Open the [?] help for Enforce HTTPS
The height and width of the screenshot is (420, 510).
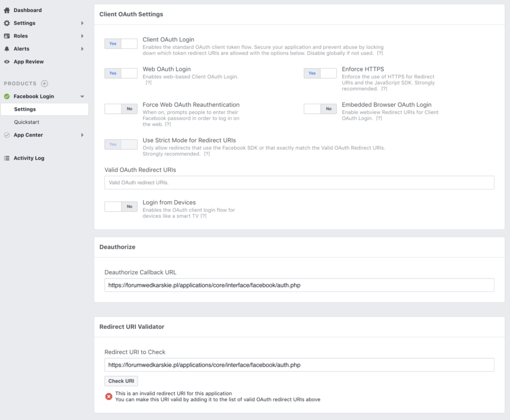point(384,89)
